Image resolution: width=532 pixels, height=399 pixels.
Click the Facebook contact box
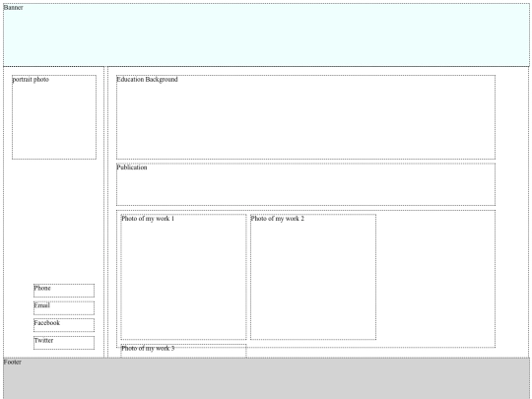(x=64, y=325)
